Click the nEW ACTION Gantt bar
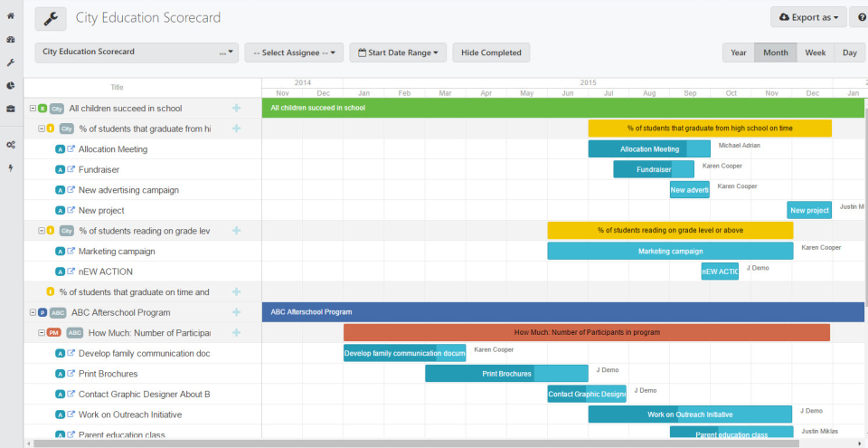 (720, 272)
